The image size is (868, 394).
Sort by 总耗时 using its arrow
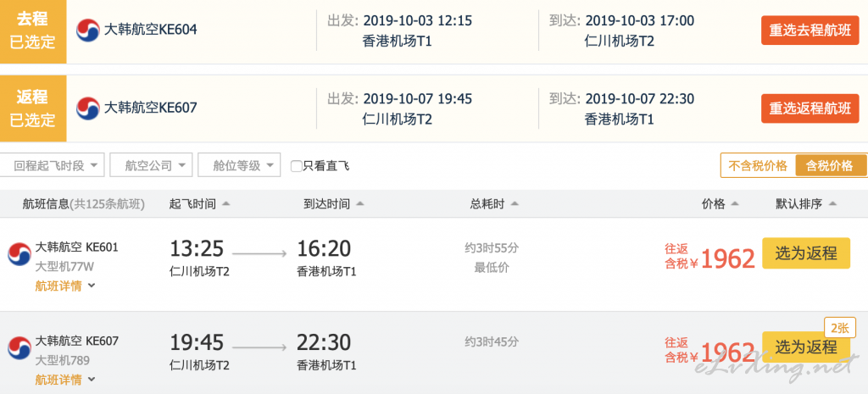515,204
